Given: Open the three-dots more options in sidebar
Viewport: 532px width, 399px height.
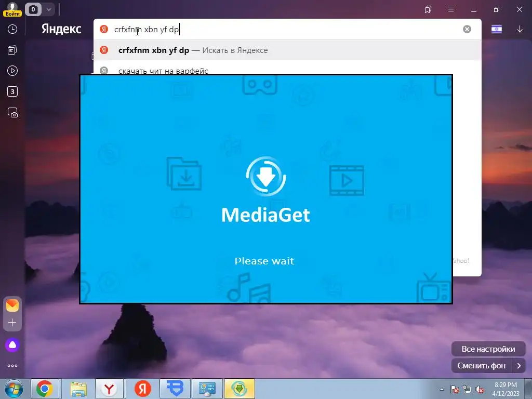Looking at the screenshot, I should (x=12, y=366).
